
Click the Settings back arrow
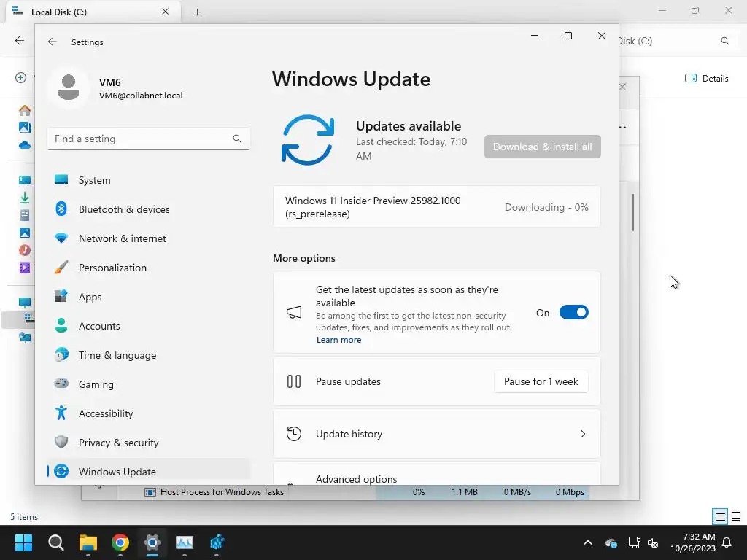coord(53,42)
